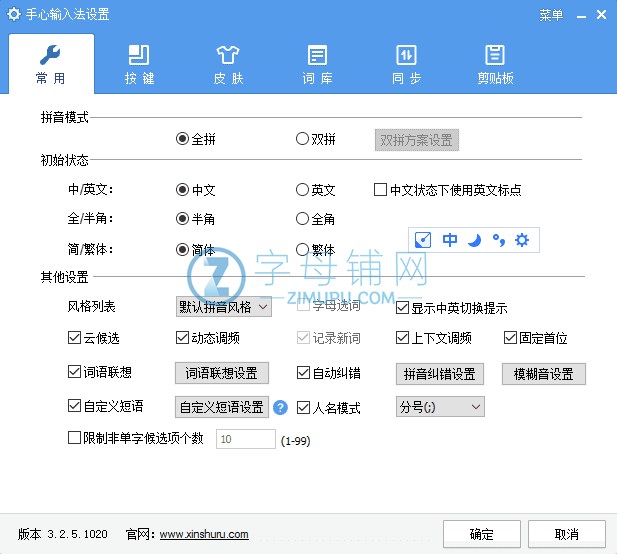Image resolution: width=617 pixels, height=554 pixels.
Task: Click the version text 3.2.5.1020
Action: 77,534
